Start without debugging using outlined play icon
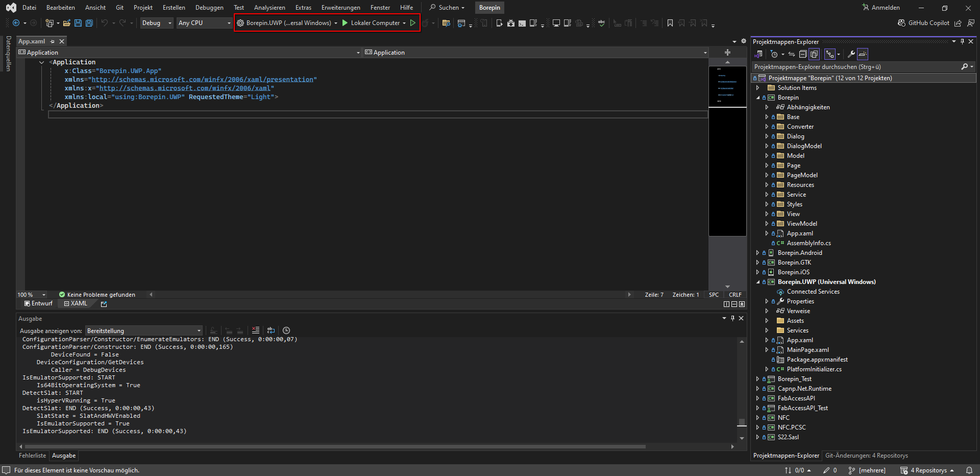Image resolution: width=980 pixels, height=476 pixels. [x=413, y=23]
